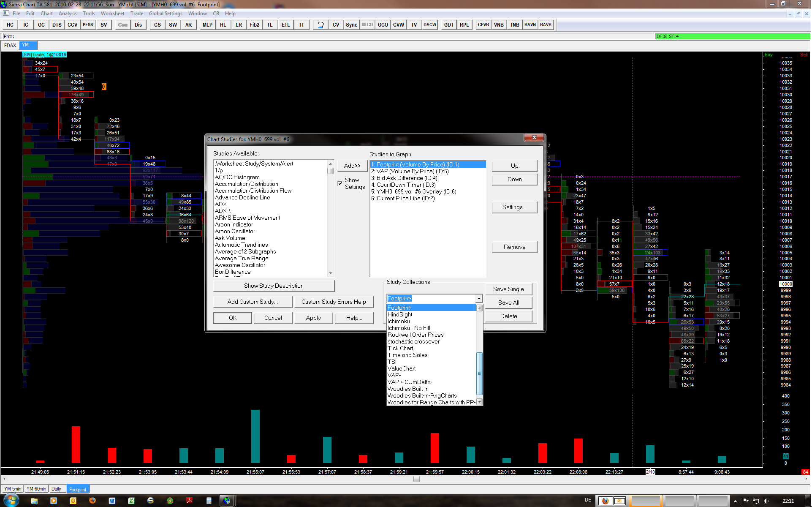This screenshot has width=812, height=507.
Task: Select Bid Ask Difference study
Action: (428, 178)
